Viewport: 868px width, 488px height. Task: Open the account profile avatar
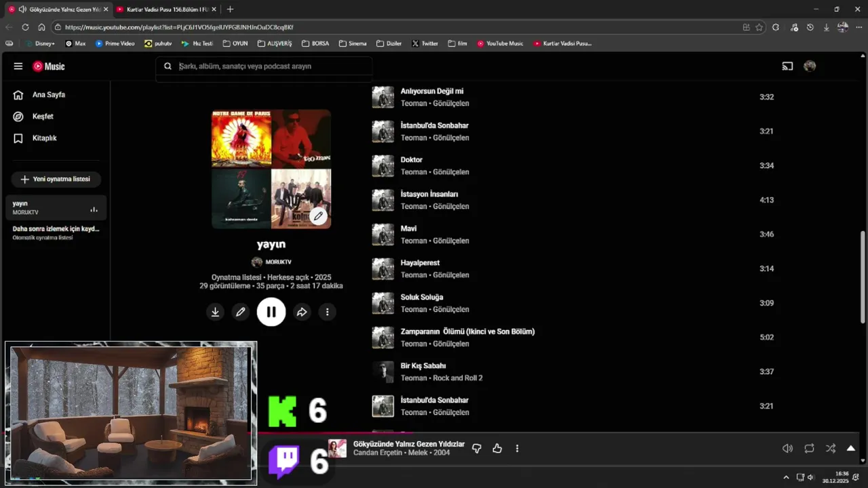click(x=810, y=66)
